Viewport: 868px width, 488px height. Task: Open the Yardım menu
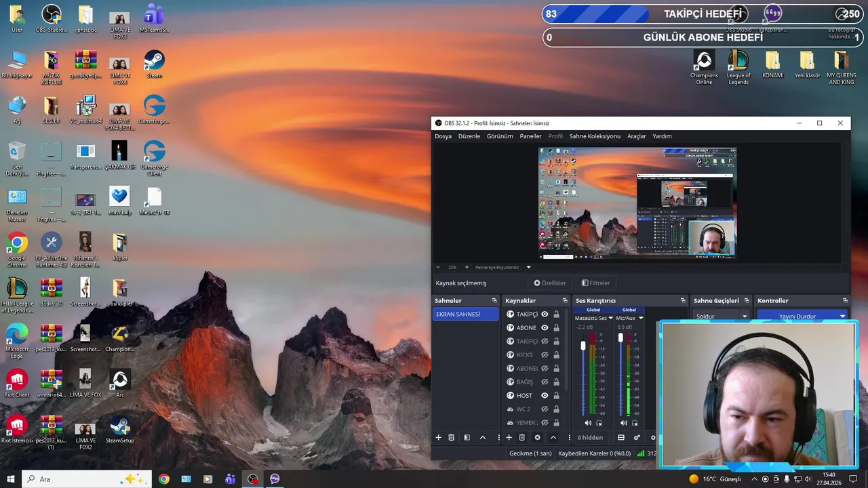(662, 136)
